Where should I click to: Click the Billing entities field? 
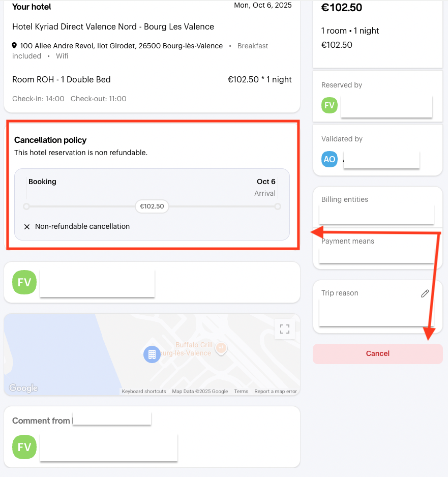(376, 214)
